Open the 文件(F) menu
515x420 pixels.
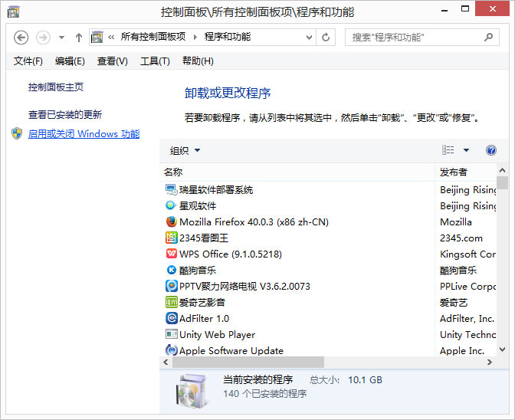pyautogui.click(x=28, y=61)
